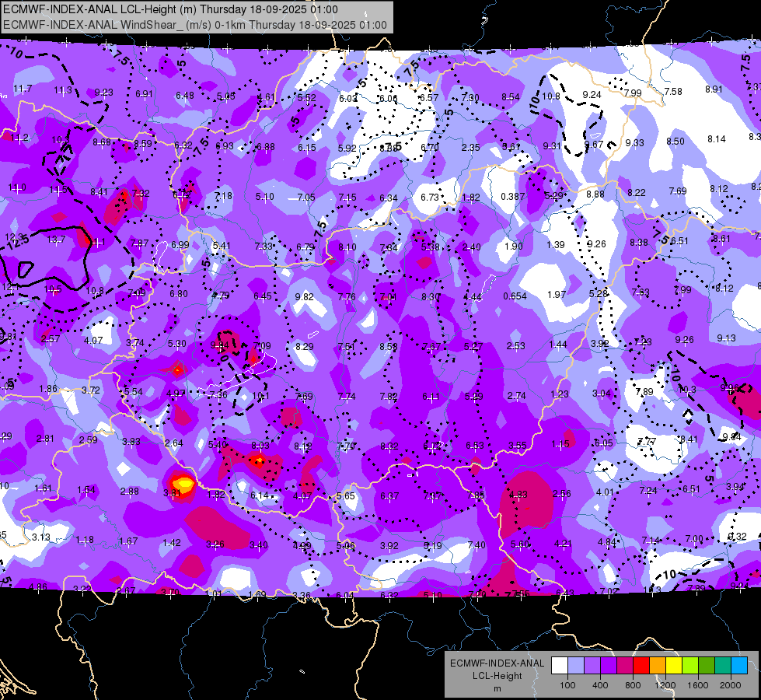Click the WindShear 0-1km title line
This screenshot has width=761, height=700.
(194, 25)
